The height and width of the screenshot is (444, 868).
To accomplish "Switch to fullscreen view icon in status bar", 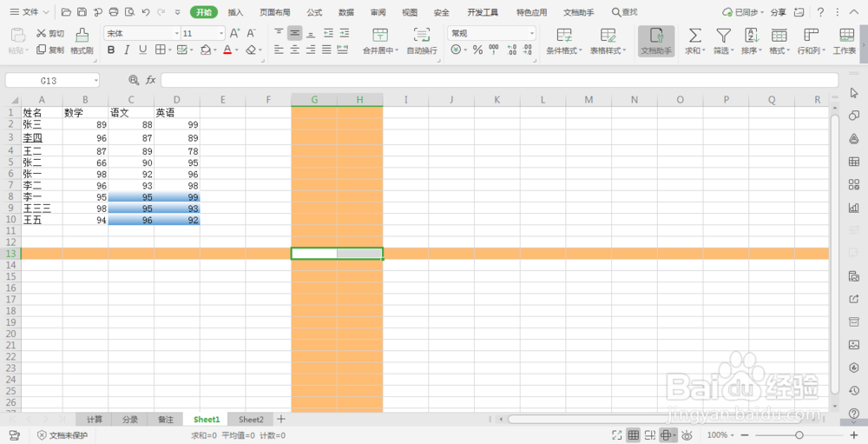I will (617, 435).
